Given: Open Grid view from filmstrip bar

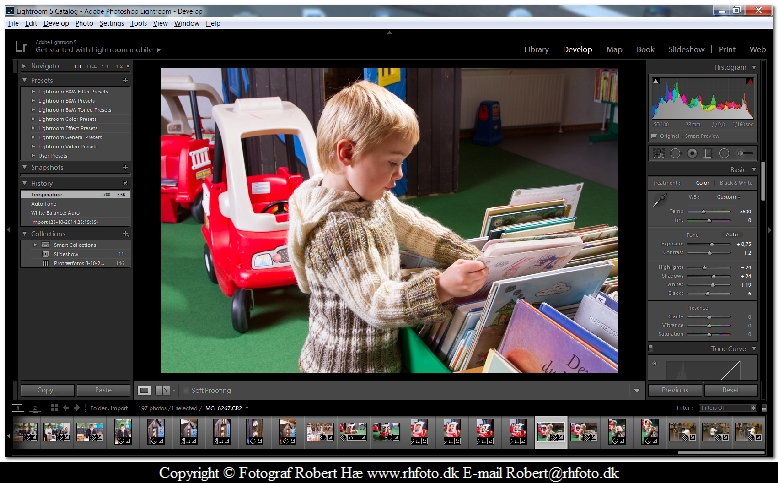Looking at the screenshot, I should coord(54,408).
